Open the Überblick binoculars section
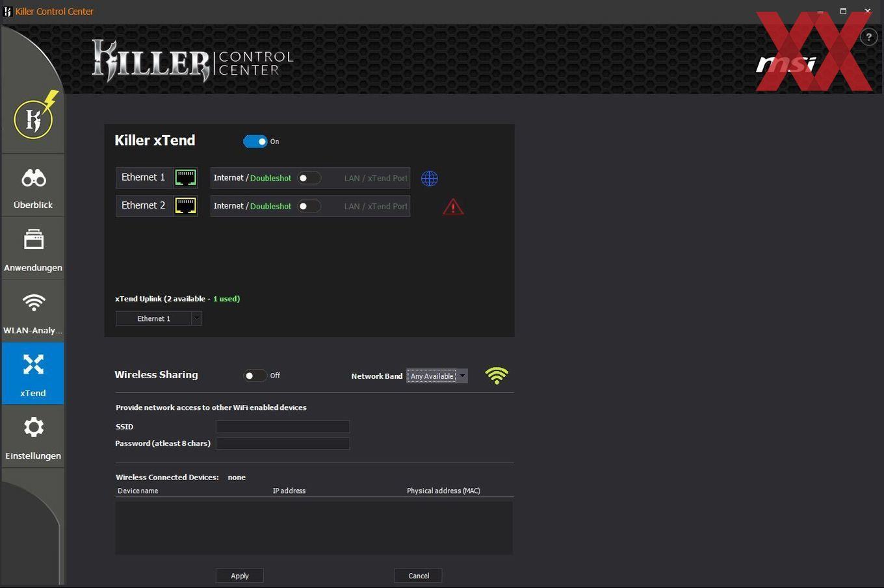The width and height of the screenshot is (884, 588). (33, 186)
